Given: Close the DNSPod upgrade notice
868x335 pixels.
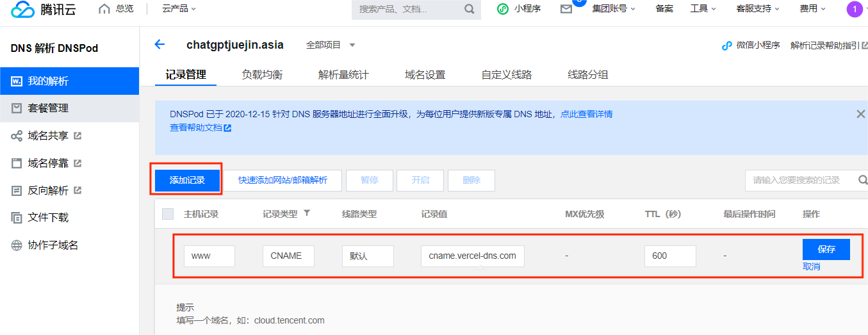Looking at the screenshot, I should coord(861,114).
